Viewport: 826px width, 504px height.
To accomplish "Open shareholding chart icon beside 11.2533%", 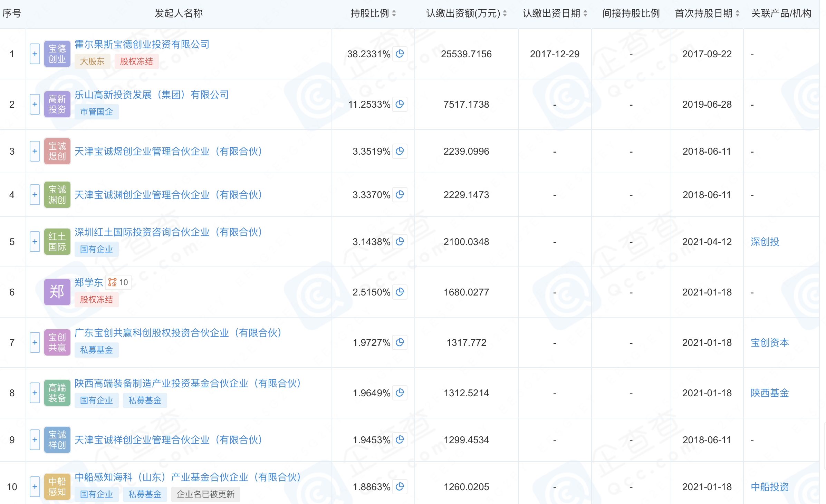I will pyautogui.click(x=400, y=104).
